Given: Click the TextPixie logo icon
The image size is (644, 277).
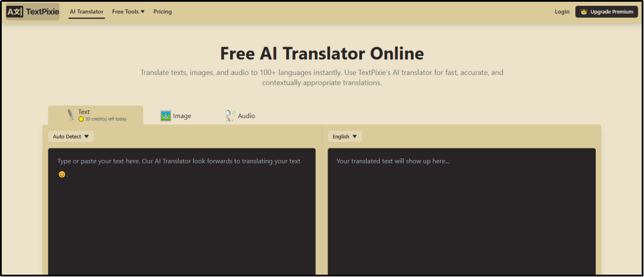Looking at the screenshot, I should (15, 12).
